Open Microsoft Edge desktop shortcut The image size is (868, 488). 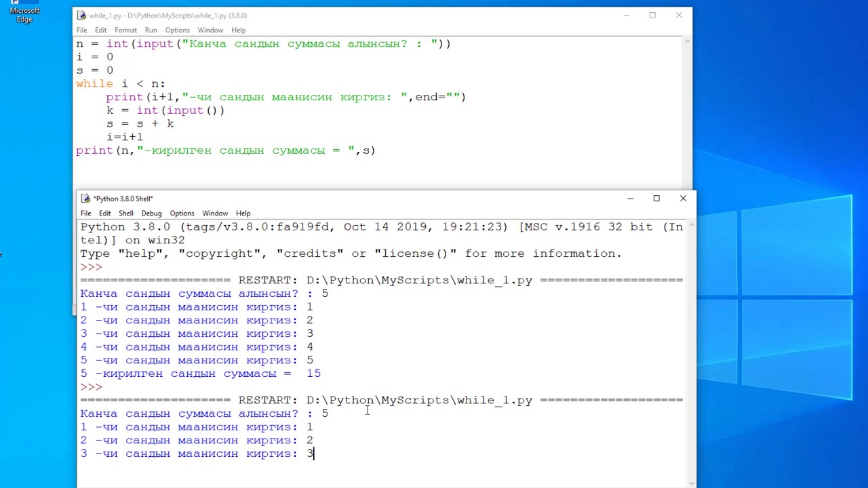pyautogui.click(x=24, y=11)
